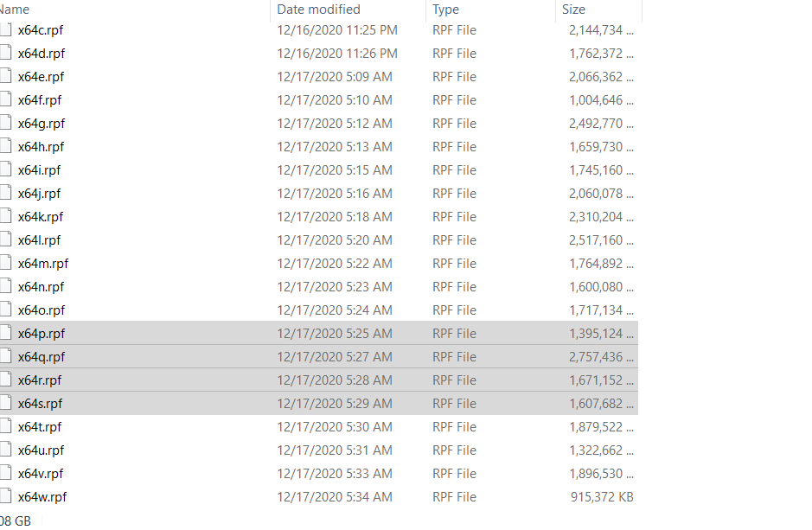
Task: Click the x64h.rpf file name
Action: [x=42, y=147]
